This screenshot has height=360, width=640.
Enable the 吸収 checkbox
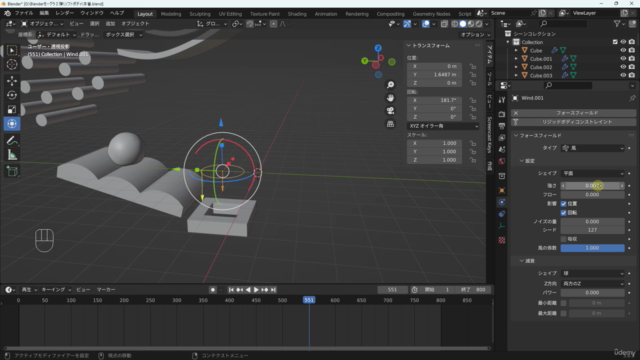click(564, 239)
